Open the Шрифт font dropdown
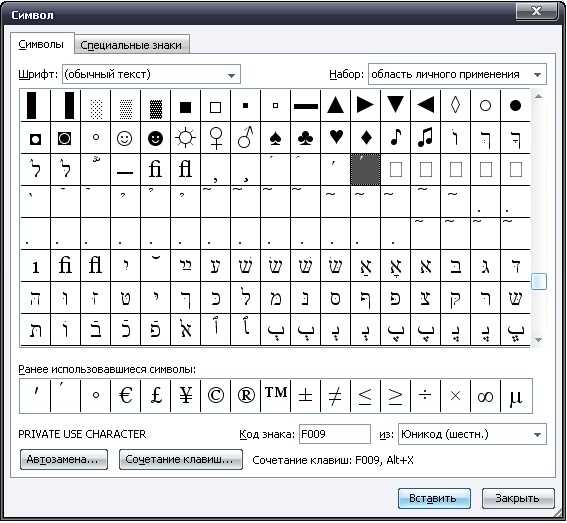The height and width of the screenshot is (523, 567). pyautogui.click(x=151, y=74)
